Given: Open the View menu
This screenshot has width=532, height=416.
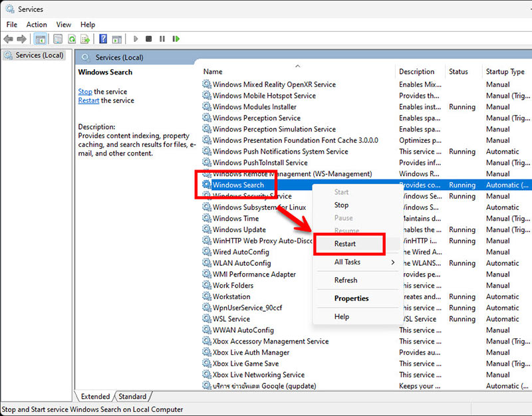Looking at the screenshot, I should [x=63, y=25].
